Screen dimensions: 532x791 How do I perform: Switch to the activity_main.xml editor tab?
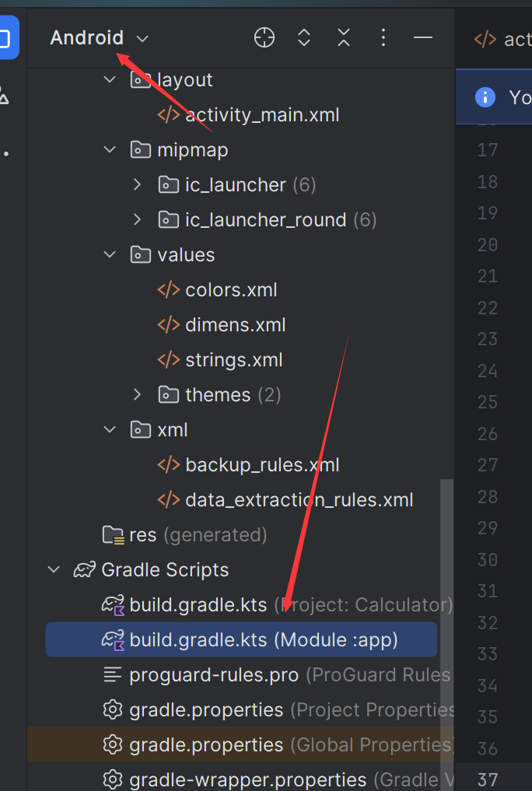pos(502,40)
